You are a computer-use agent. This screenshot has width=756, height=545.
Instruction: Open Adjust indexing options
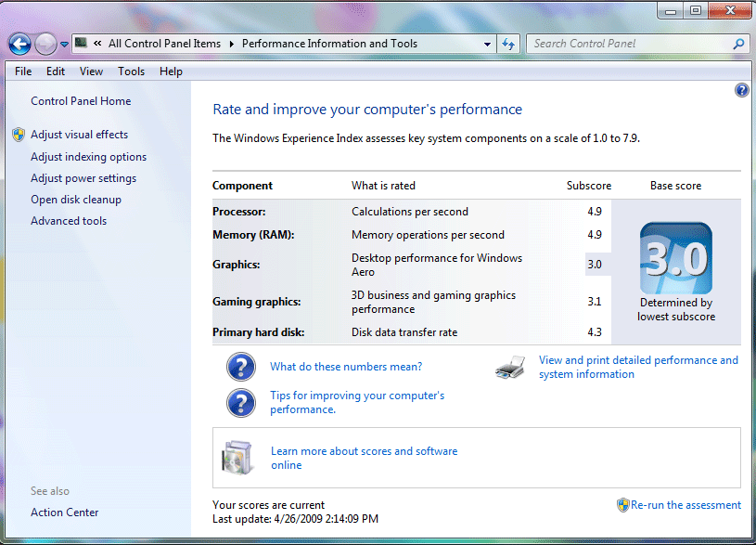pos(89,157)
